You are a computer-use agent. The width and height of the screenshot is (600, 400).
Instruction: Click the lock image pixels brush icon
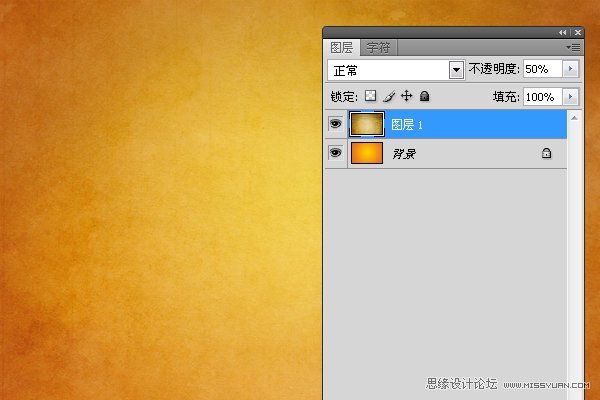389,97
